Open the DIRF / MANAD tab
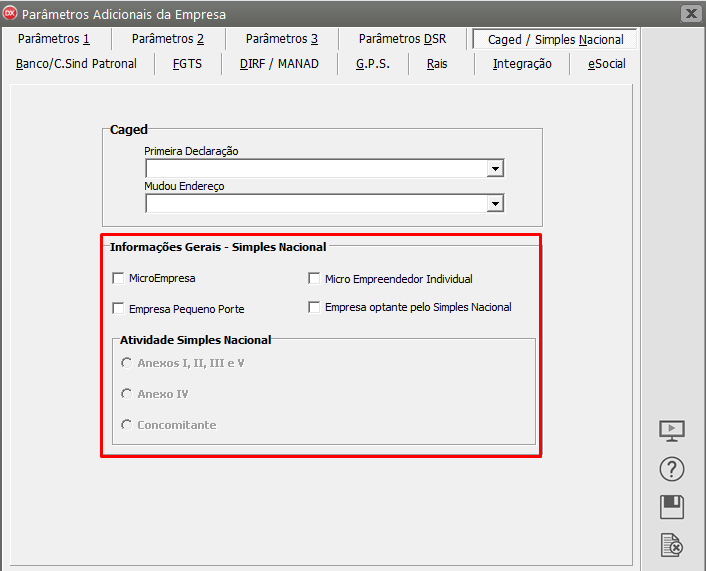 pos(279,63)
